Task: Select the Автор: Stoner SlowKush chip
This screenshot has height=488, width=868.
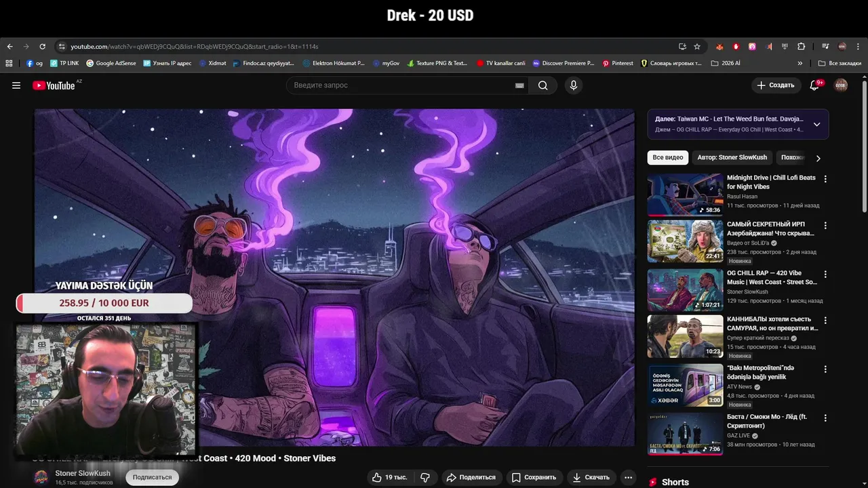Action: point(732,157)
